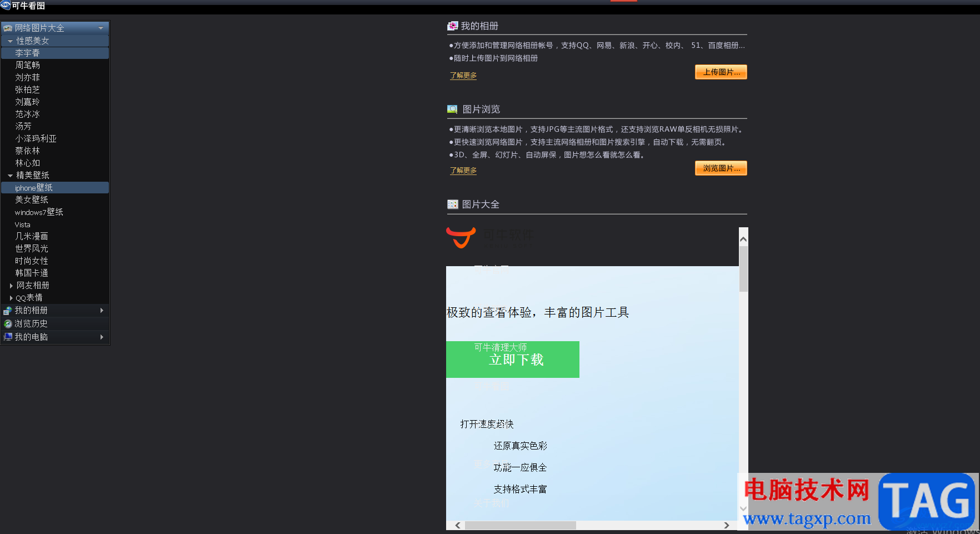Expand 我的电脑 panel arrow
The height and width of the screenshot is (534, 980).
(x=102, y=337)
